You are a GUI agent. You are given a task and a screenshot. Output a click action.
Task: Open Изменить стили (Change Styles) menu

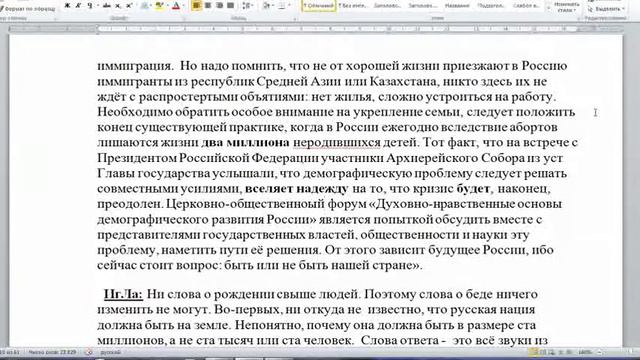click(x=567, y=7)
